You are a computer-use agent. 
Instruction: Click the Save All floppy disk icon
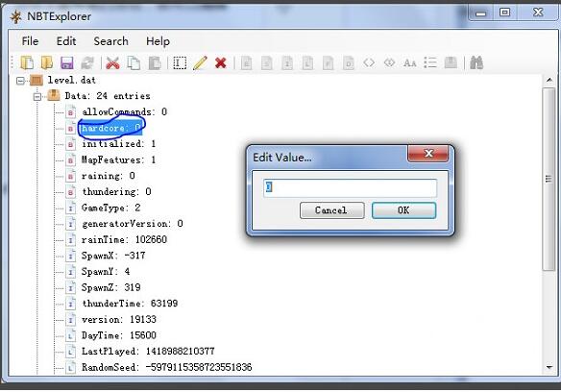(67, 63)
